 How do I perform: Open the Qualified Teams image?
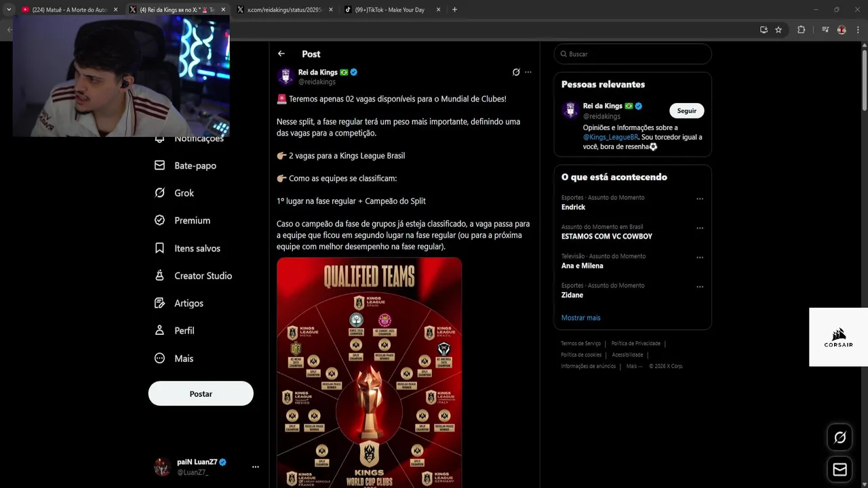click(369, 372)
